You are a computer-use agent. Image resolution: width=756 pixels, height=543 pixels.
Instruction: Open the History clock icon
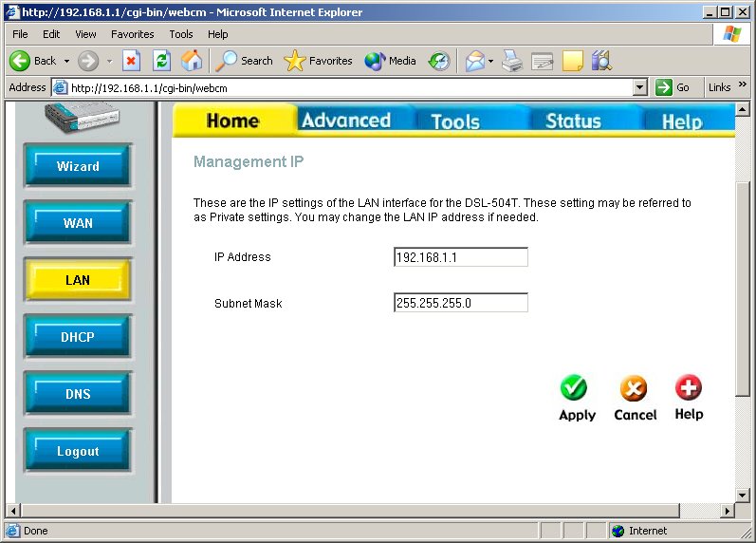coord(439,62)
